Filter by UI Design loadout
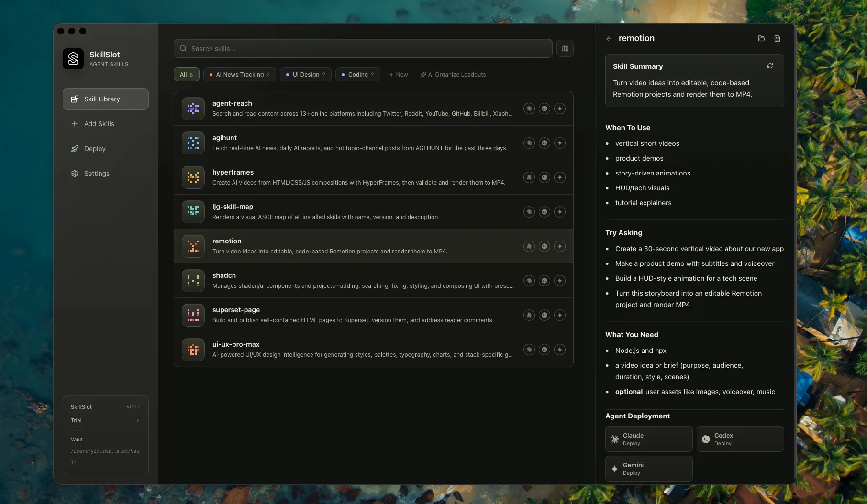 pyautogui.click(x=306, y=75)
